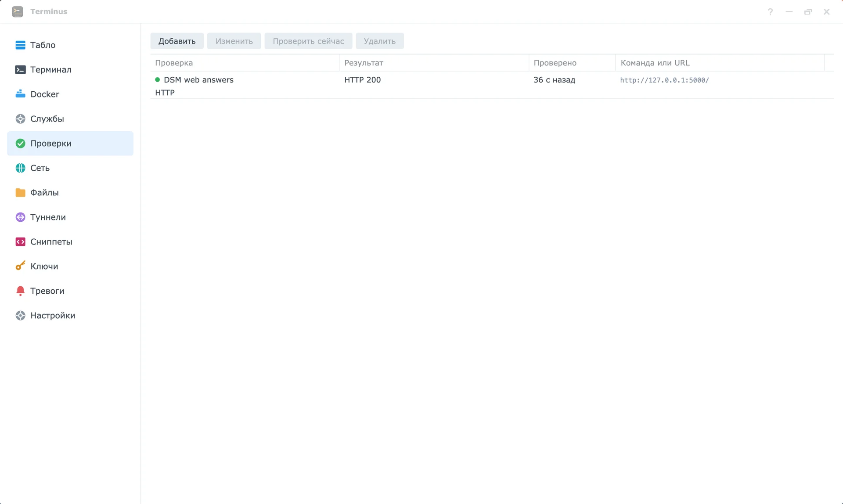This screenshot has height=504, width=843.
Task: Open the Сниппеты section label
Action: click(x=51, y=241)
